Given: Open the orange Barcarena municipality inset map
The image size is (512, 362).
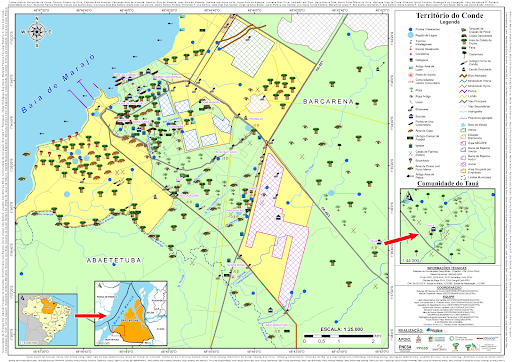Looking at the screenshot, I should click(x=131, y=313).
